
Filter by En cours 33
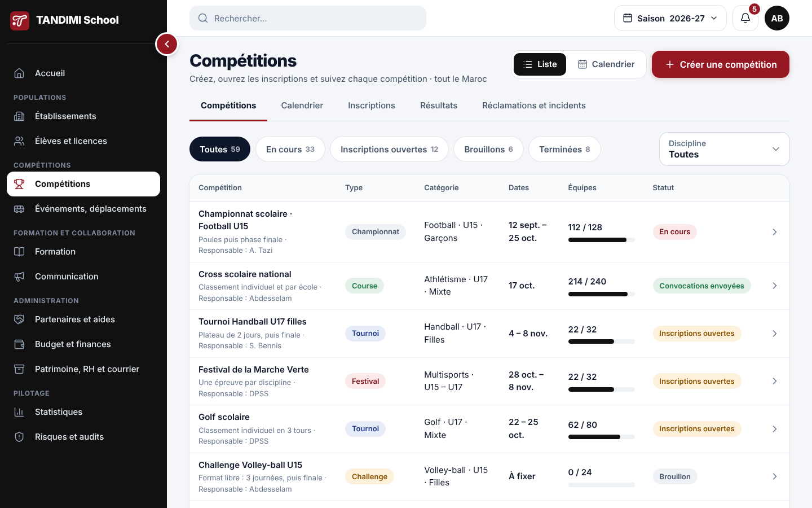pos(290,149)
